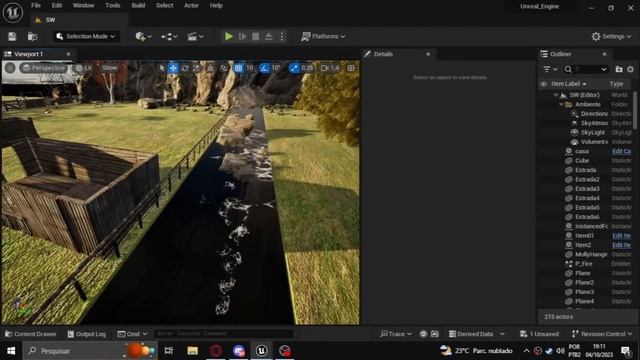Open the Outliner settings gear
The height and width of the screenshot is (360, 640).
(x=631, y=69)
